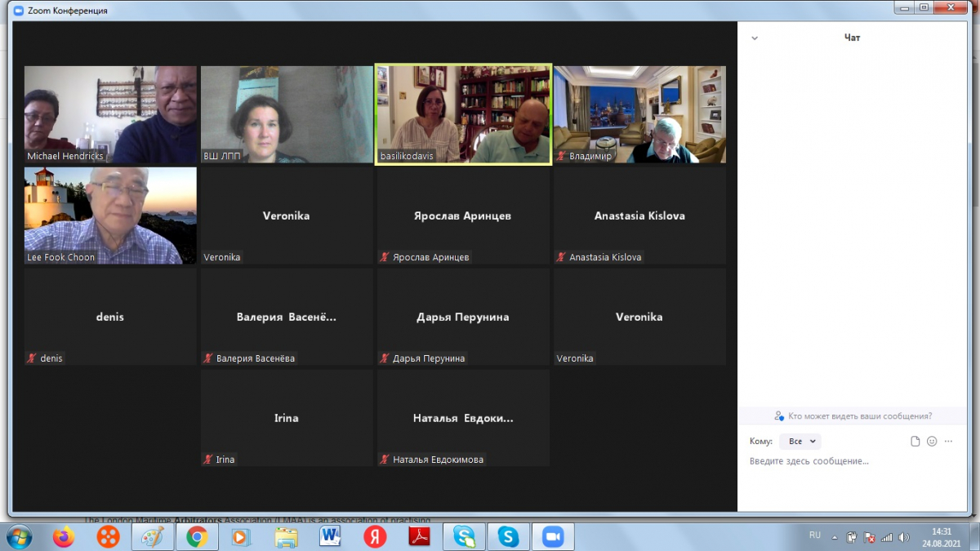Select the Ярослав Аринцев participant tile
This screenshot has height=551, width=980.
pyautogui.click(x=463, y=216)
